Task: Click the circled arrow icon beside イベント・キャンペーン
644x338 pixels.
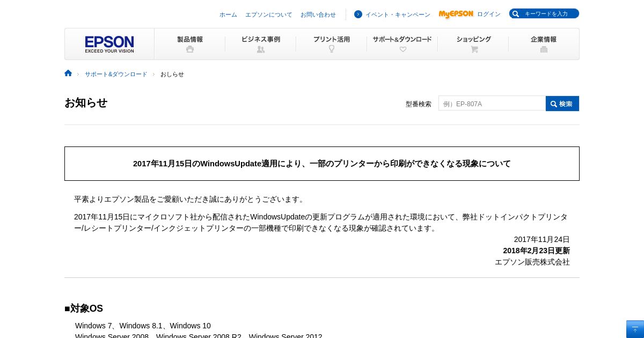Action: [358, 14]
